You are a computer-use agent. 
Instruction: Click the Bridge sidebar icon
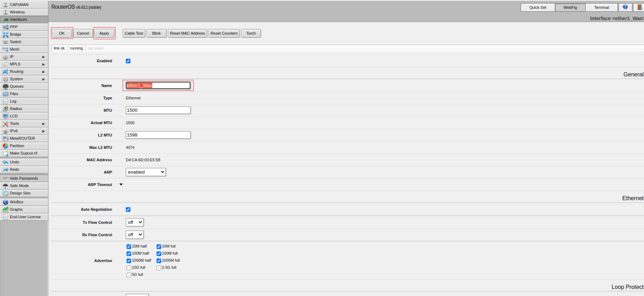tap(6, 35)
